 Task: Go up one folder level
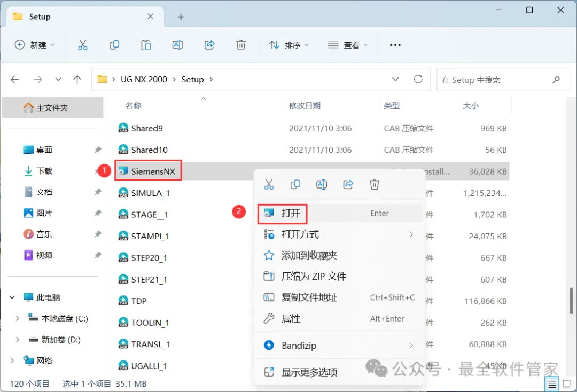77,80
